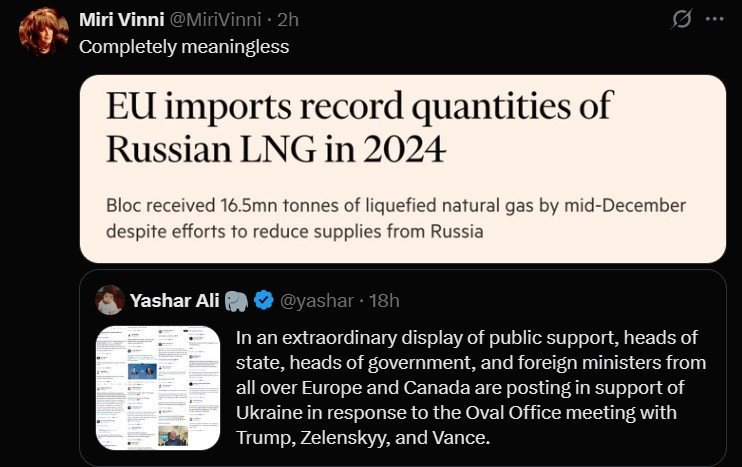Click the Miri Vinni display name
The width and height of the screenshot is (742, 467).
(x=122, y=19)
